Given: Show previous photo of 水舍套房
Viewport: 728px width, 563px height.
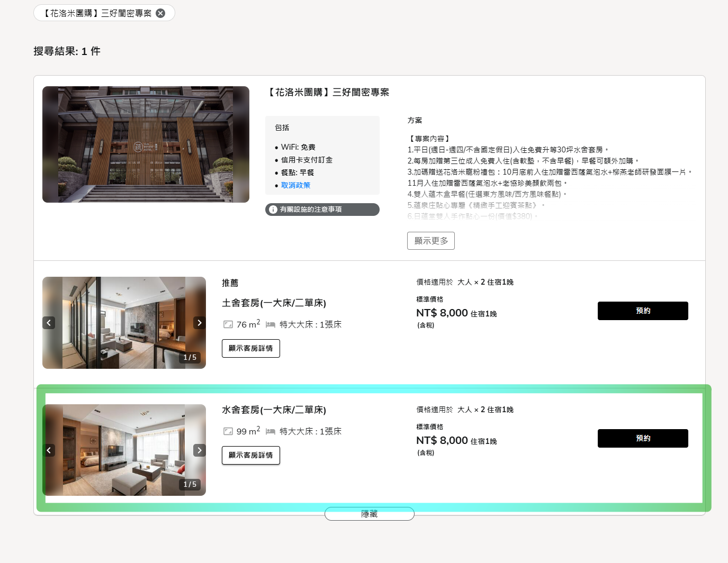Looking at the screenshot, I should (49, 450).
